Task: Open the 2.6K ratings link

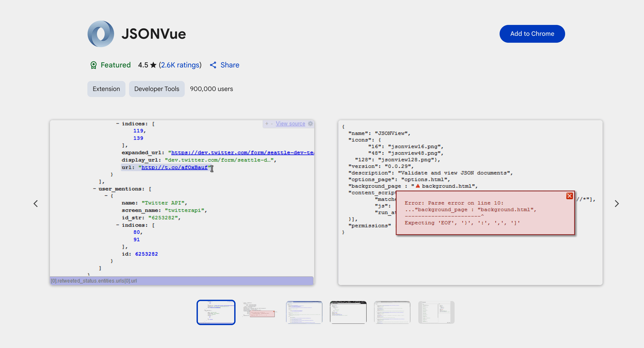Action: click(x=180, y=65)
